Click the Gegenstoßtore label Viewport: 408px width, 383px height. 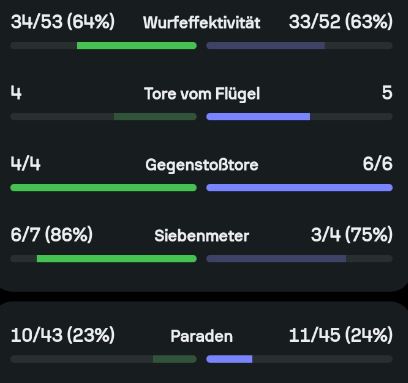[202, 165]
